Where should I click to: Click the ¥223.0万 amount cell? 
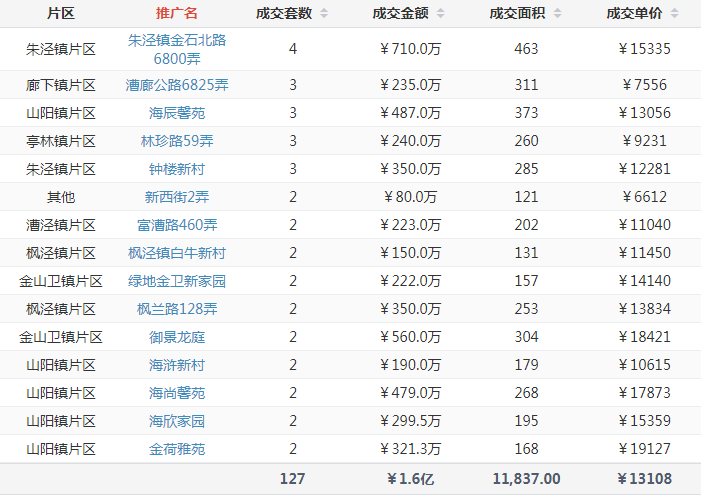pyautogui.click(x=410, y=225)
